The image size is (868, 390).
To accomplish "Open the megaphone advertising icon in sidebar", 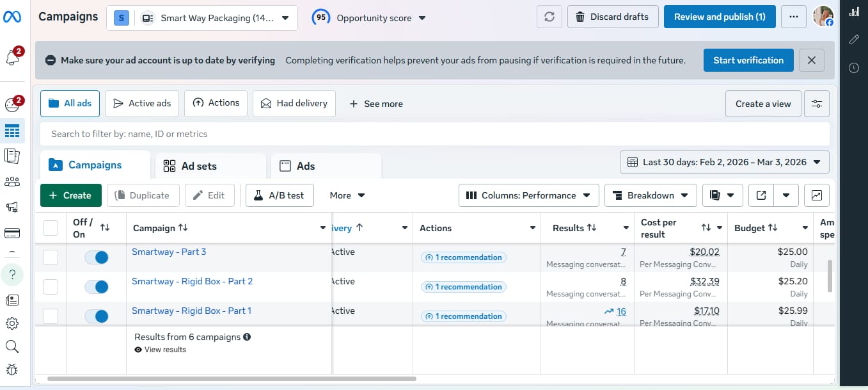I will click(x=12, y=207).
